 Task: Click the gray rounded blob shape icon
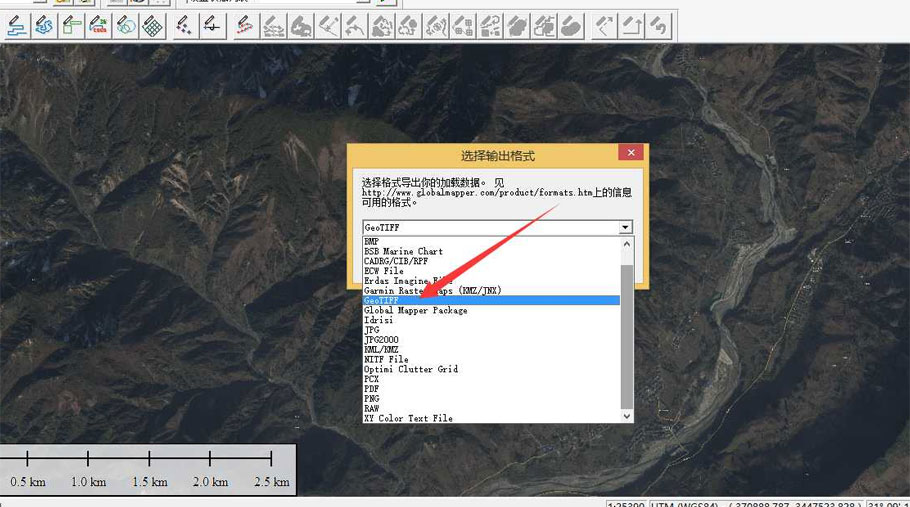(x=572, y=26)
